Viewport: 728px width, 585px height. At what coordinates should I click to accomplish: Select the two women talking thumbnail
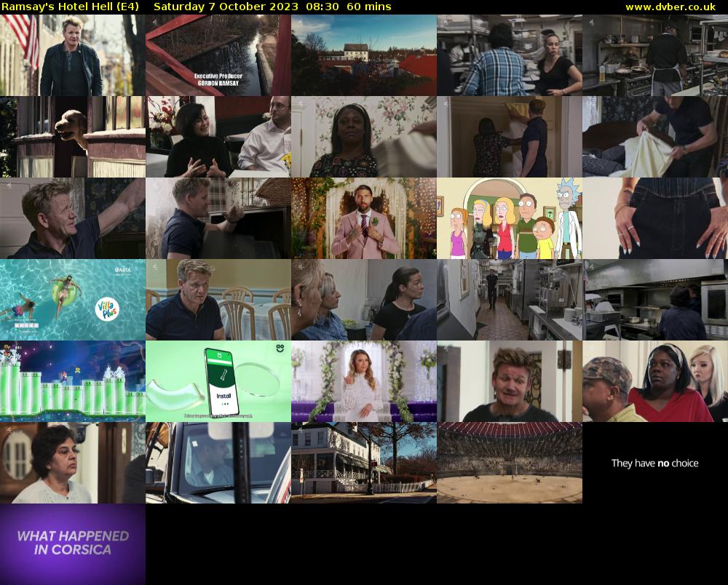(364, 300)
